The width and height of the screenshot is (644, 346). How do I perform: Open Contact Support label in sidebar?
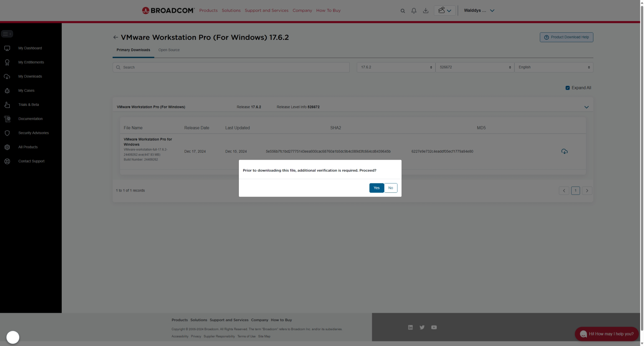pyautogui.click(x=31, y=161)
